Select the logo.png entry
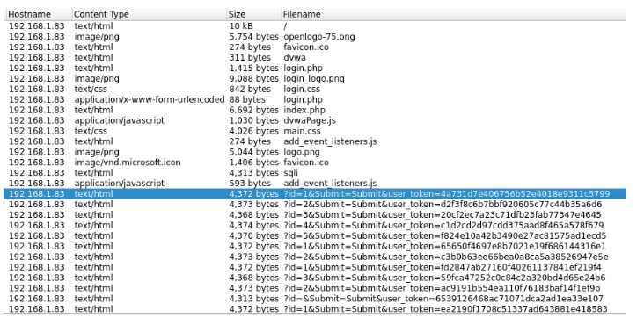 tap(315, 152)
